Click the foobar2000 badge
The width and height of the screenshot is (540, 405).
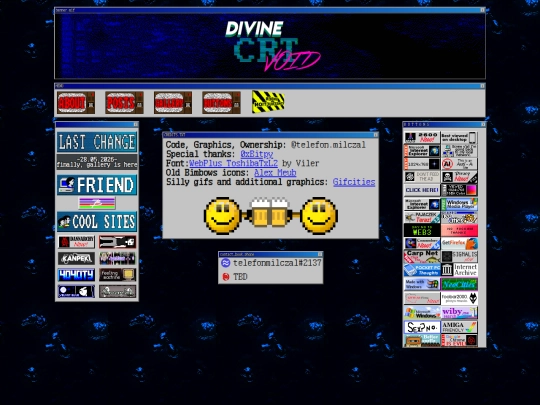(459, 298)
